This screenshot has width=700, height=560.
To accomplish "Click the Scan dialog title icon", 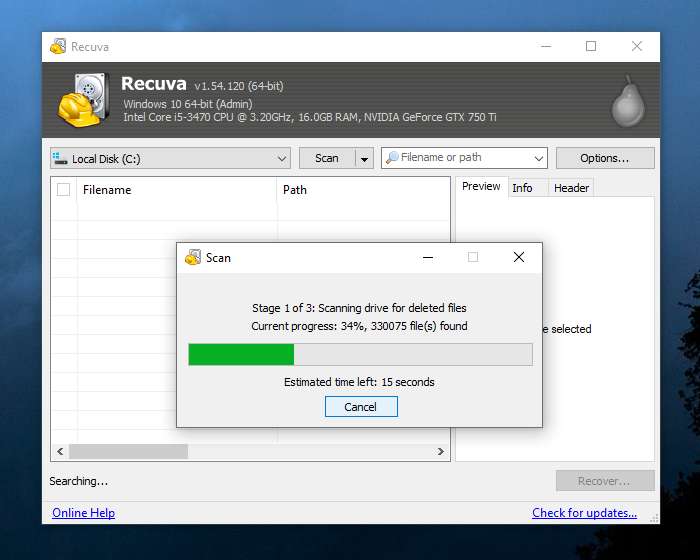I will tap(193, 257).
